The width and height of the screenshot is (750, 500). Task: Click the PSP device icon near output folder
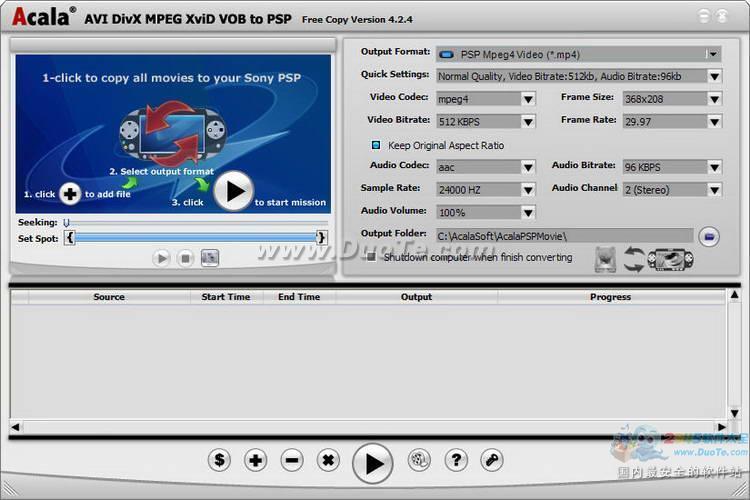tap(670, 260)
